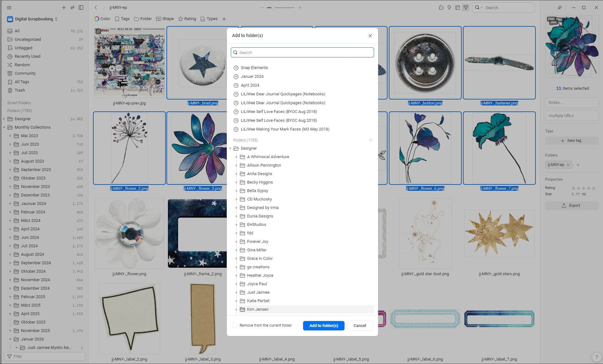Viewport: 603px width, 364px height.
Task: Click the plus icon to add library item
Action: click(x=64, y=8)
